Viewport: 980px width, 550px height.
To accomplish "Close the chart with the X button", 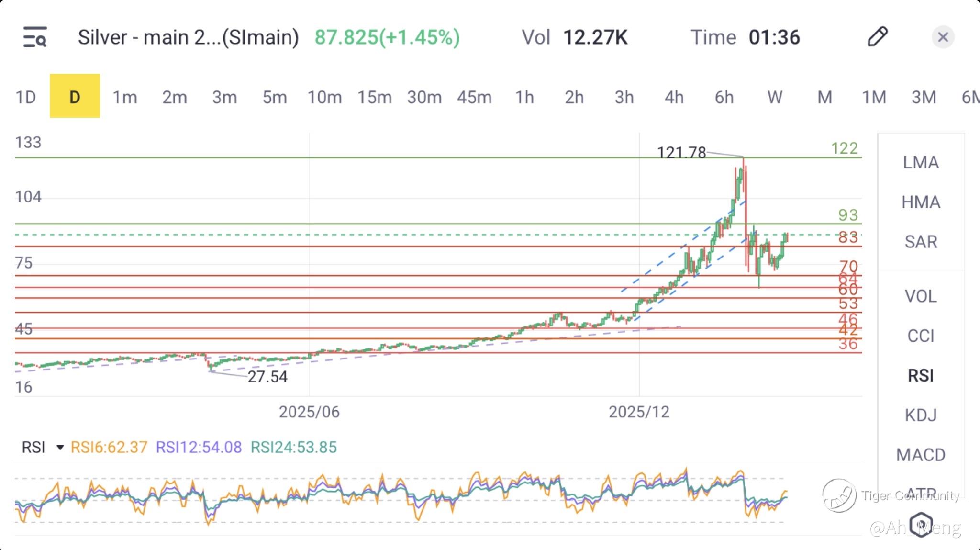I will pyautogui.click(x=943, y=37).
